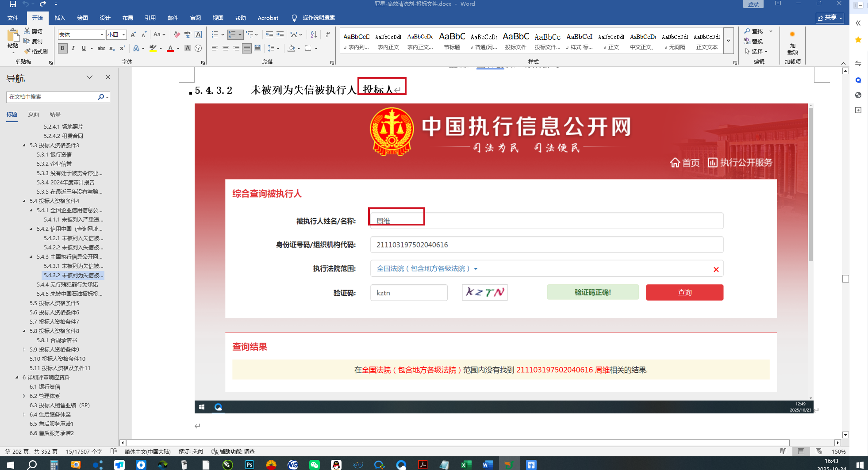
Task: Expand the styles gallery with the More arrow
Action: (x=728, y=41)
